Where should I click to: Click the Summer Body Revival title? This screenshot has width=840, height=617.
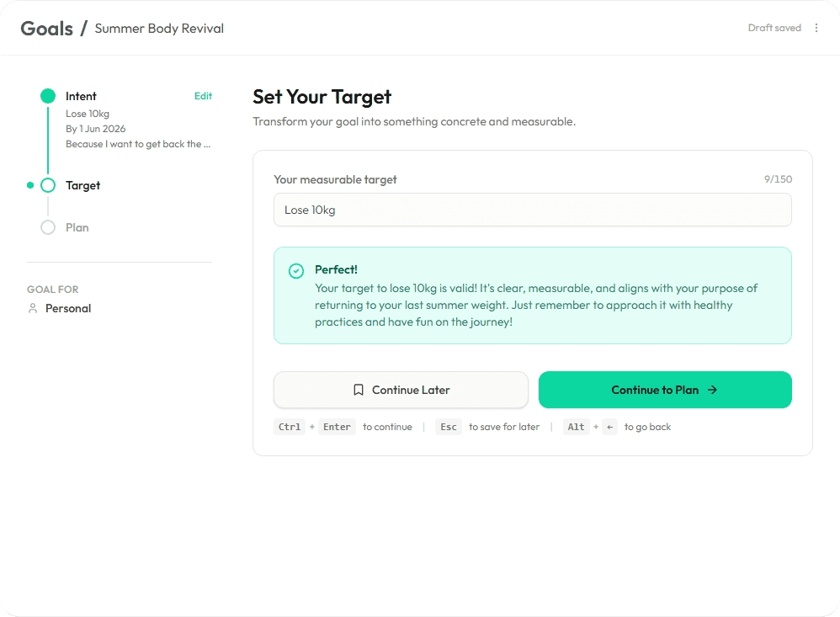pyautogui.click(x=159, y=28)
